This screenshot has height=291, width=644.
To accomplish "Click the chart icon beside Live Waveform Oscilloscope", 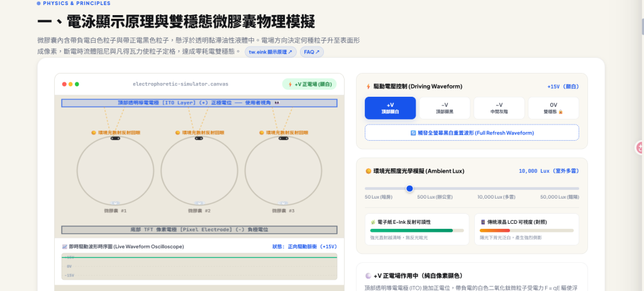I will (65, 246).
